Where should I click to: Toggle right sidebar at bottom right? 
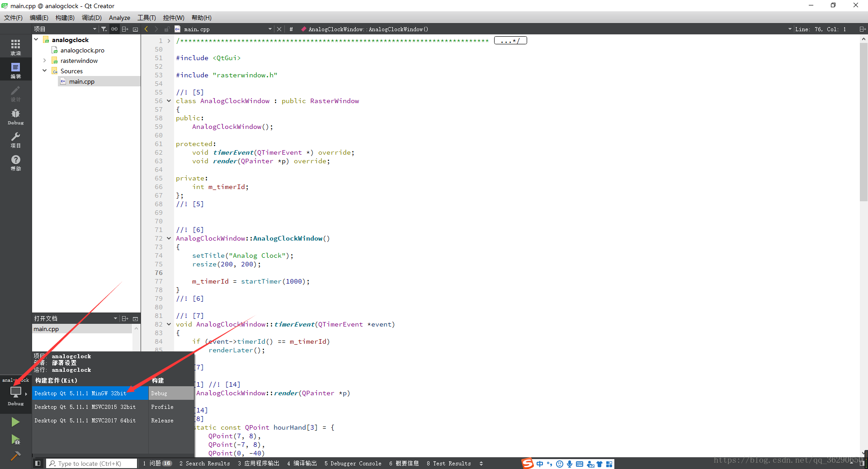click(862, 463)
